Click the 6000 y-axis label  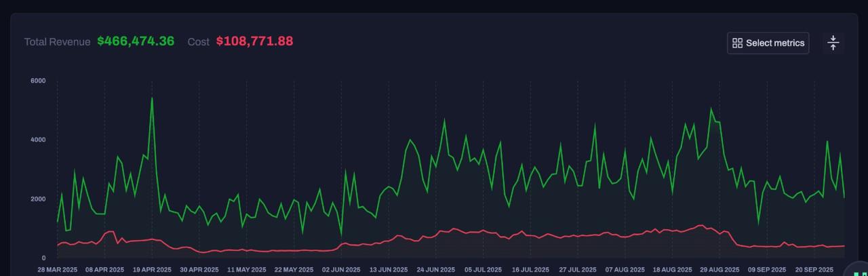point(38,81)
